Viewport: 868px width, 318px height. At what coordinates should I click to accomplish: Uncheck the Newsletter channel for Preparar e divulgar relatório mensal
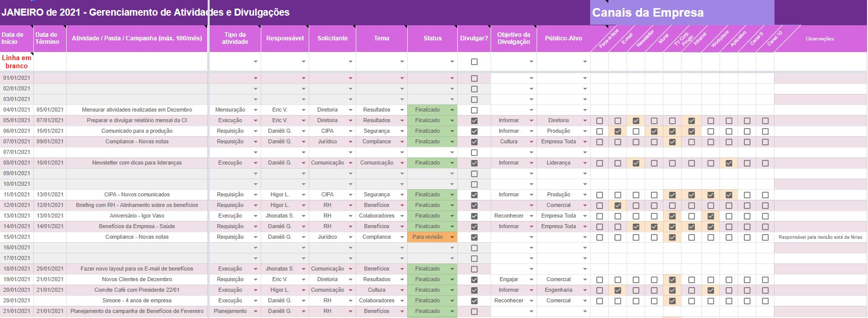636,121
